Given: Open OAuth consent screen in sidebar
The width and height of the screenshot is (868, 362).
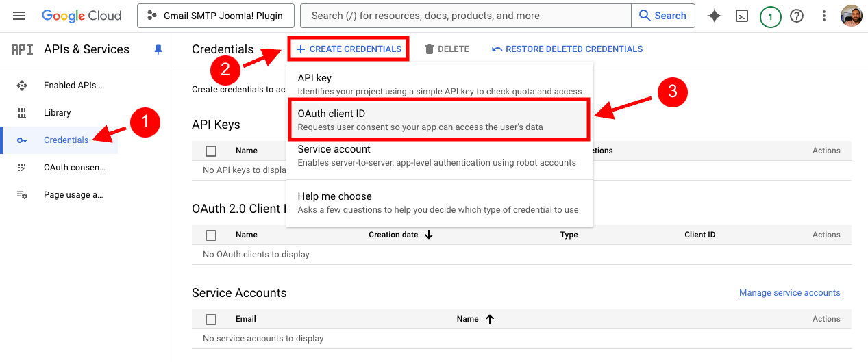Looking at the screenshot, I should [x=75, y=168].
